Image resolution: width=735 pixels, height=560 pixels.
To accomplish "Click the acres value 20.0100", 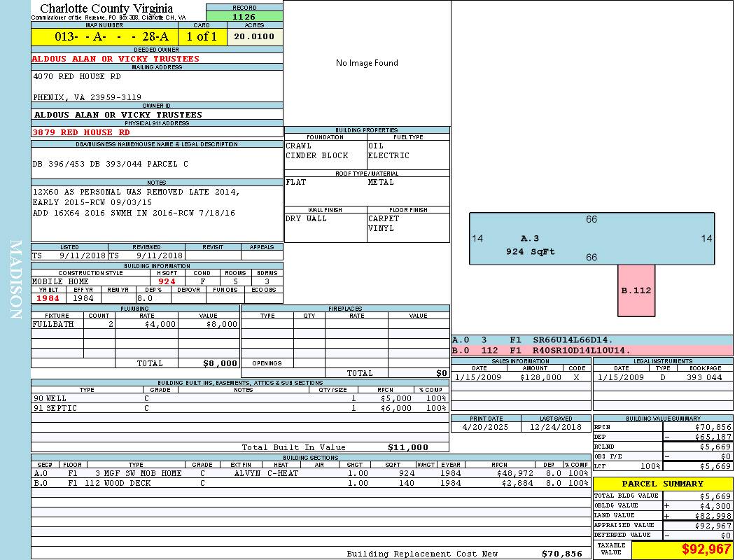I will pyautogui.click(x=254, y=36).
